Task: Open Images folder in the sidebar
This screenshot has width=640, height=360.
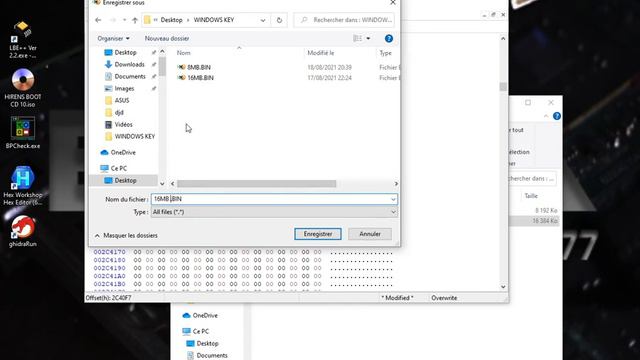Action: (124, 88)
